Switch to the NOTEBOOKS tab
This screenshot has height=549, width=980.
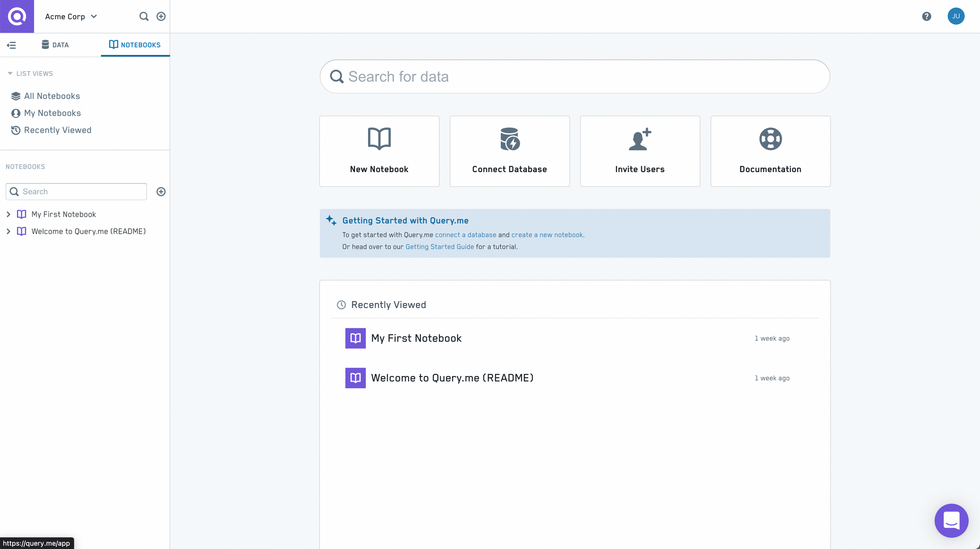pyautogui.click(x=135, y=45)
